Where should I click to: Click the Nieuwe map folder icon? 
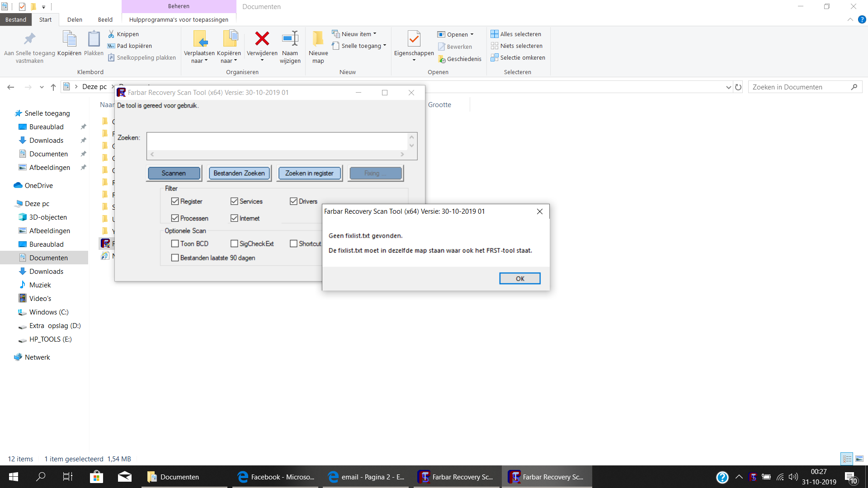[318, 39]
